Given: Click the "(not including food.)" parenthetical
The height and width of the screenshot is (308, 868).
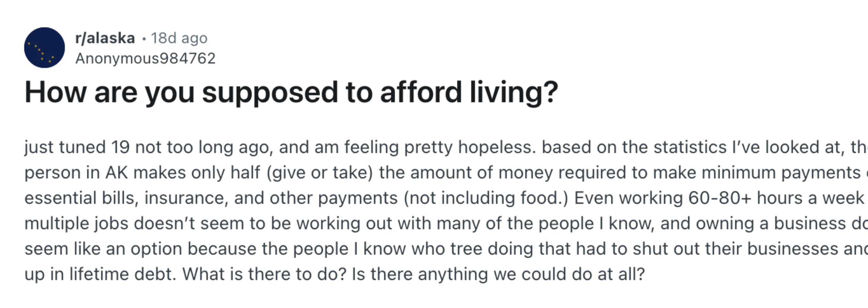Looking at the screenshot, I should pos(486,198).
